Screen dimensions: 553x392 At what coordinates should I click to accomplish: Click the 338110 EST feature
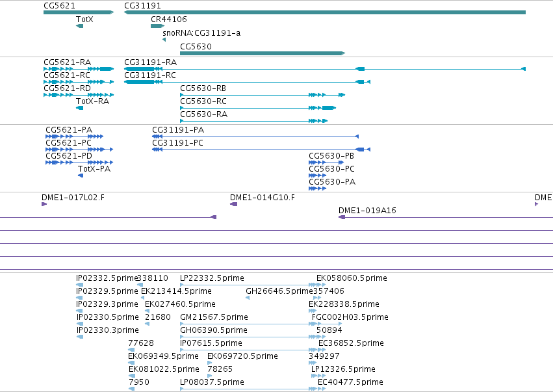pos(140,285)
